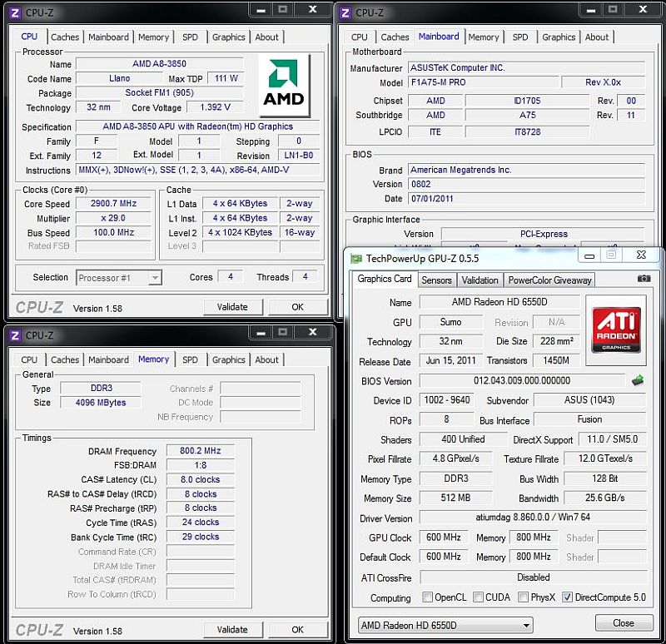Click the GPU-Z screenshot camera icon
666x644 pixels.
(644, 279)
